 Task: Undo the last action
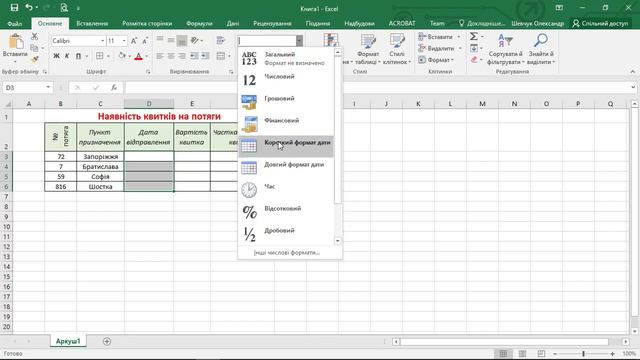(x=29, y=7)
